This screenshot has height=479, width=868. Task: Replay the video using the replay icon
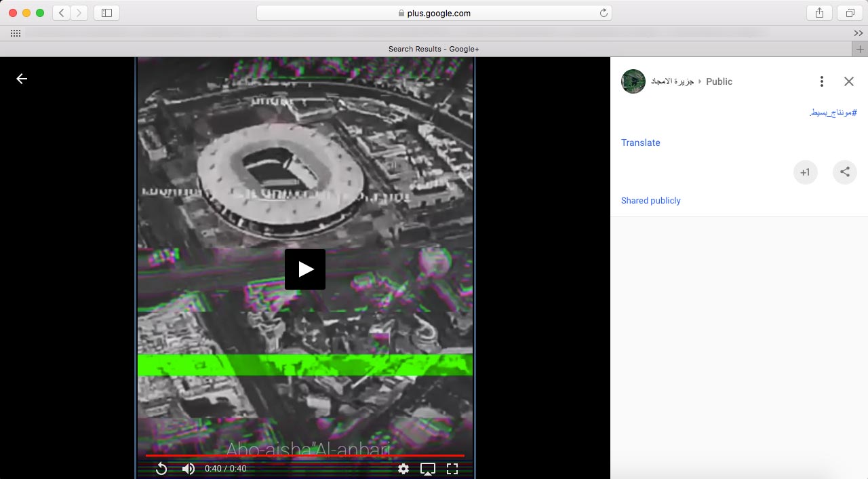(x=161, y=469)
